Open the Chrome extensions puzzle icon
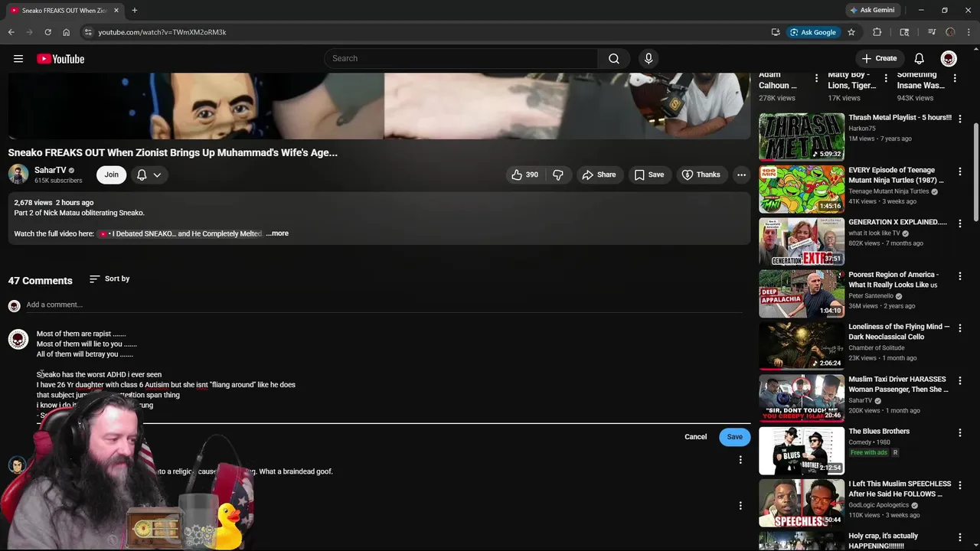Image resolution: width=980 pixels, height=551 pixels. [877, 32]
